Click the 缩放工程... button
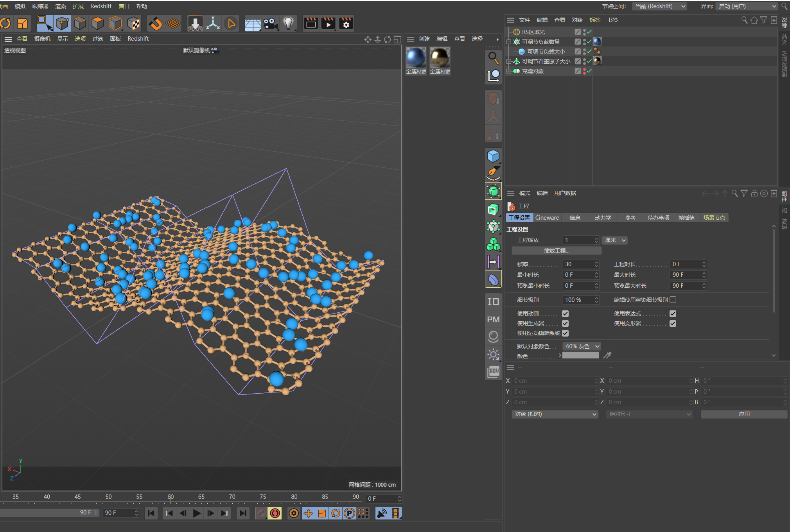790x532 pixels. [557, 251]
